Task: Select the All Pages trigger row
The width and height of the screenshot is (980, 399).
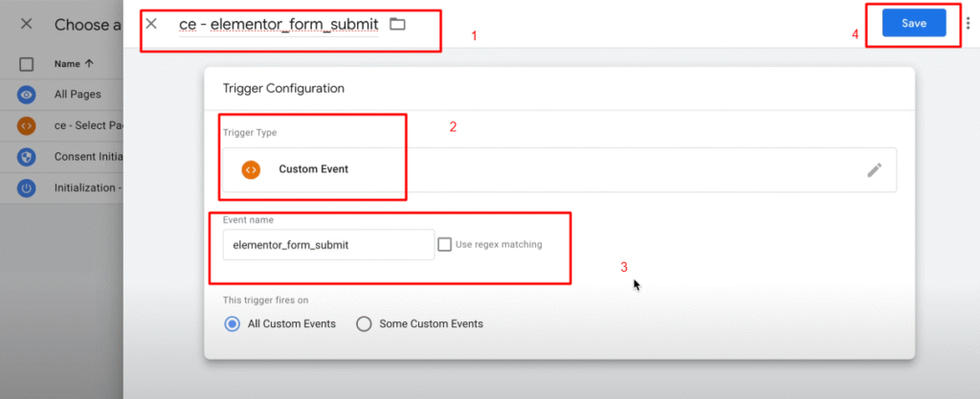Action: click(78, 95)
